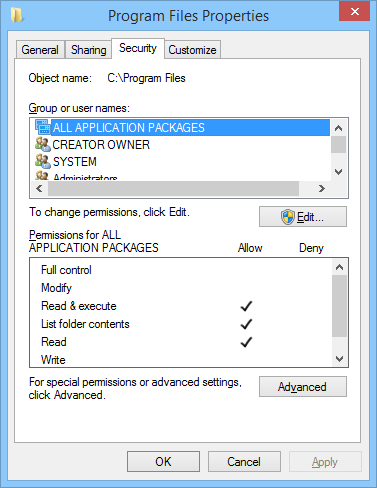Viewport: 377px width, 488px height.
Task: Open the Sharing tab
Action: pyautogui.click(x=89, y=50)
